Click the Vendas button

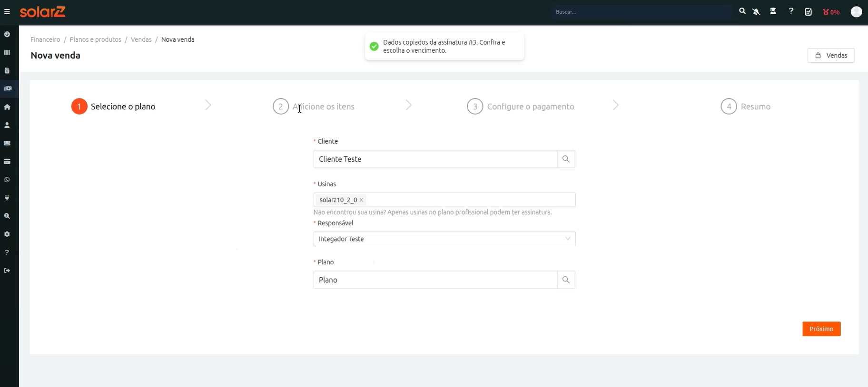coord(831,55)
